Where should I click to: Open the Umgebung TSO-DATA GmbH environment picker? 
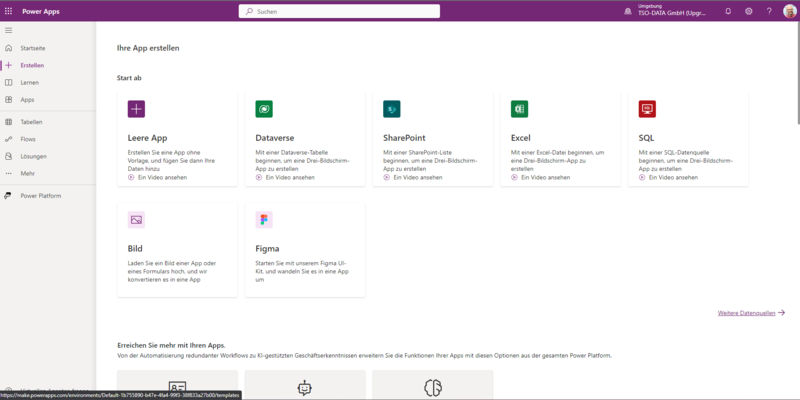tap(666, 11)
